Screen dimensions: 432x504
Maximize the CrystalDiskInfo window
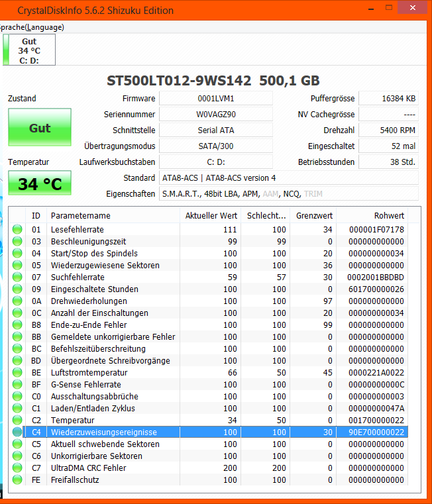[389, 7]
